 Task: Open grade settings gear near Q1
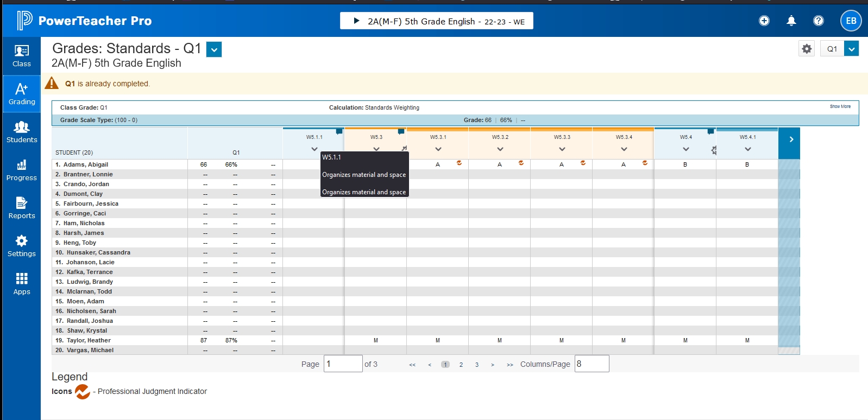coord(807,49)
